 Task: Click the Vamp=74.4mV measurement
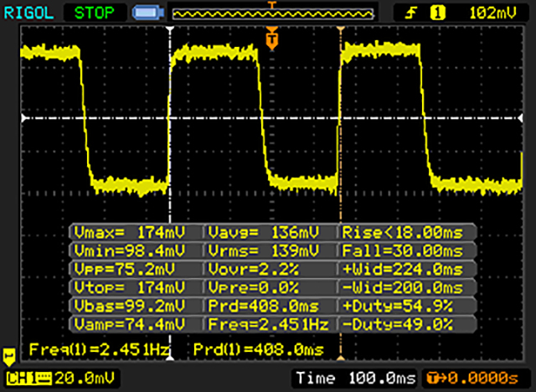(130, 323)
